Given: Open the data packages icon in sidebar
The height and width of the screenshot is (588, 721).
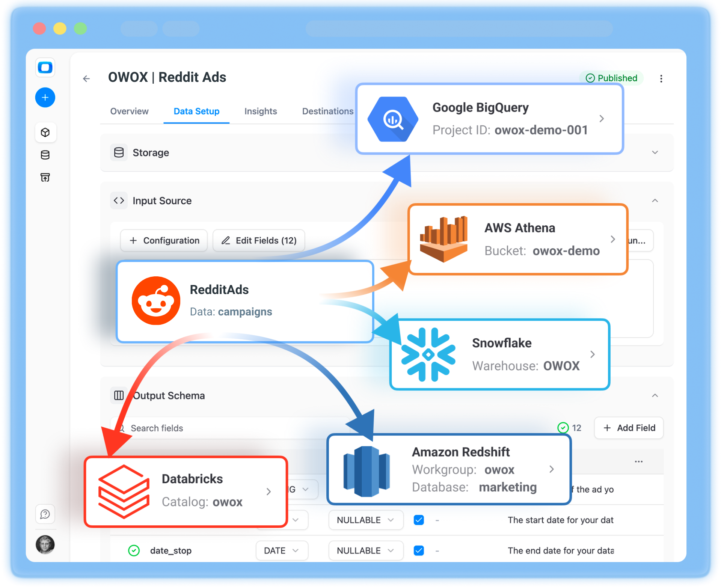Looking at the screenshot, I should click(45, 132).
